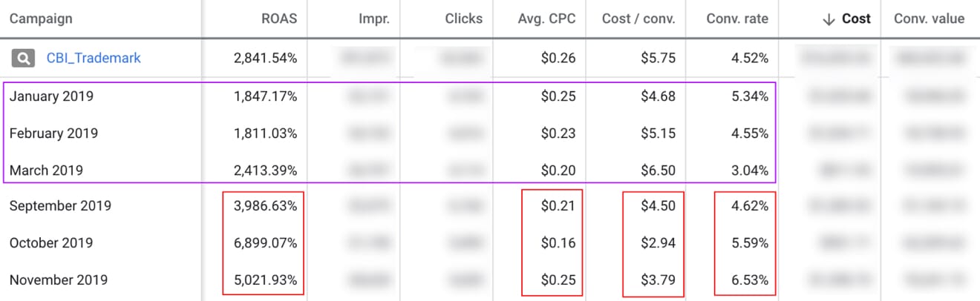This screenshot has height=301, width=980.
Task: Click the October 2019 row label
Action: coord(53,243)
